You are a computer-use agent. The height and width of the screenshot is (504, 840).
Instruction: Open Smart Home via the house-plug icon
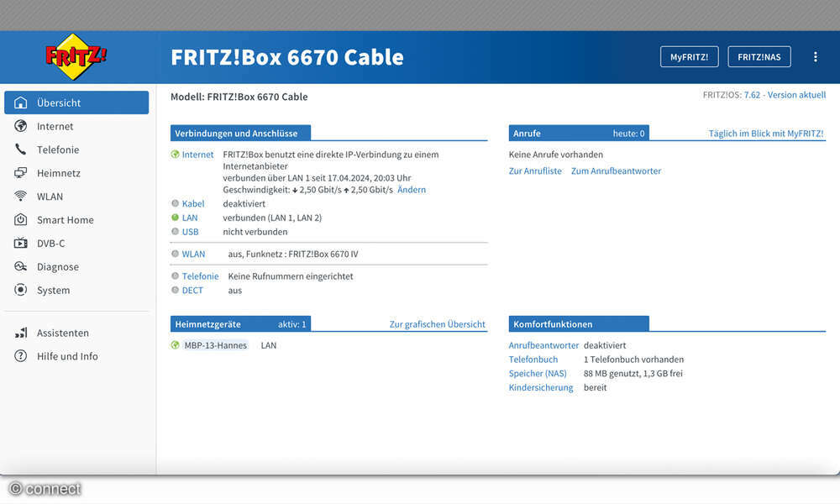point(19,220)
